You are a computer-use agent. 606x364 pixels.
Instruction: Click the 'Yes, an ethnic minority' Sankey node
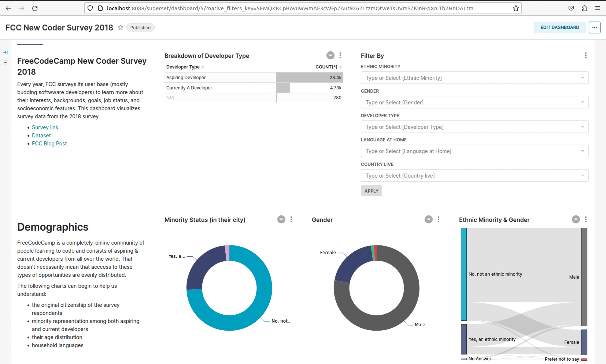click(463, 339)
